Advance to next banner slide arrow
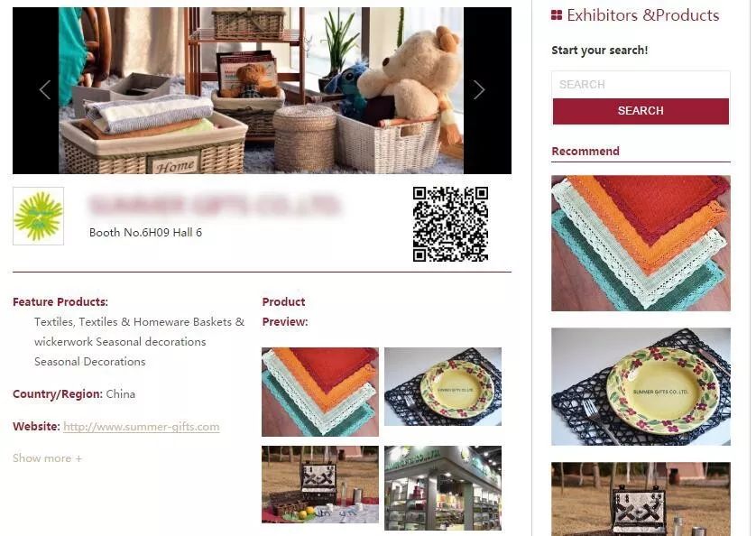 pyautogui.click(x=478, y=89)
